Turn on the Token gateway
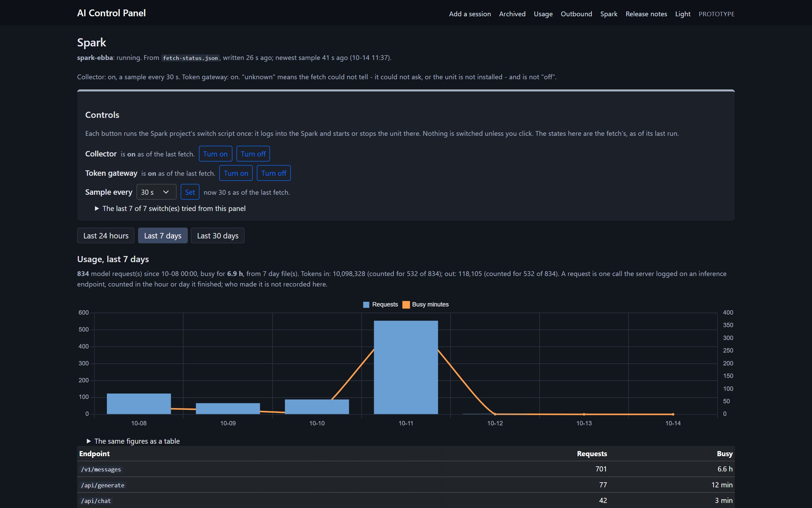The height and width of the screenshot is (508, 812). (236, 173)
